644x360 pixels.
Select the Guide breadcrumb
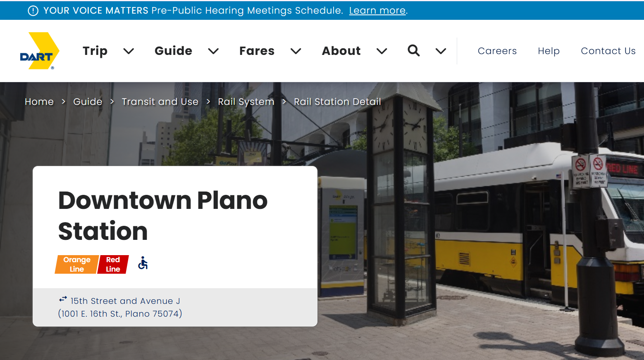click(88, 102)
